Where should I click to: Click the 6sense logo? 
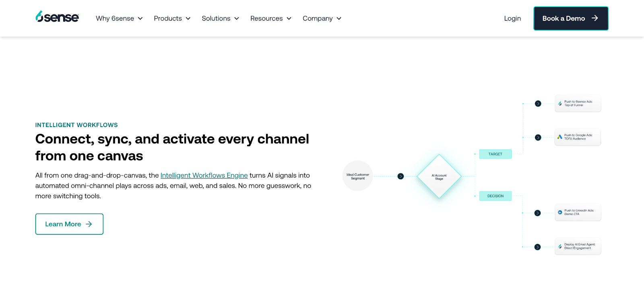[x=57, y=17]
